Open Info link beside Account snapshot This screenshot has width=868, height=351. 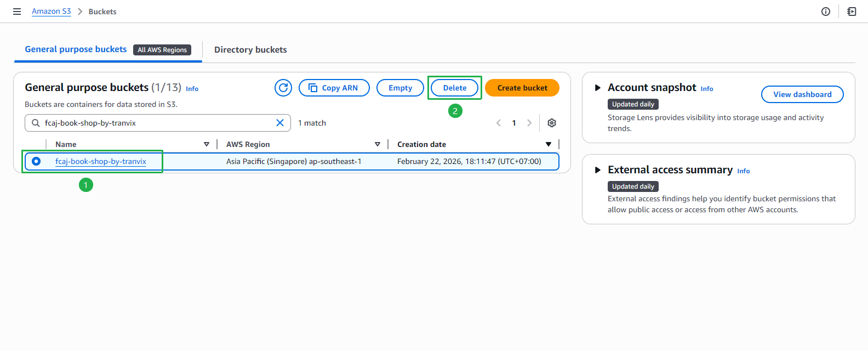[x=707, y=89]
